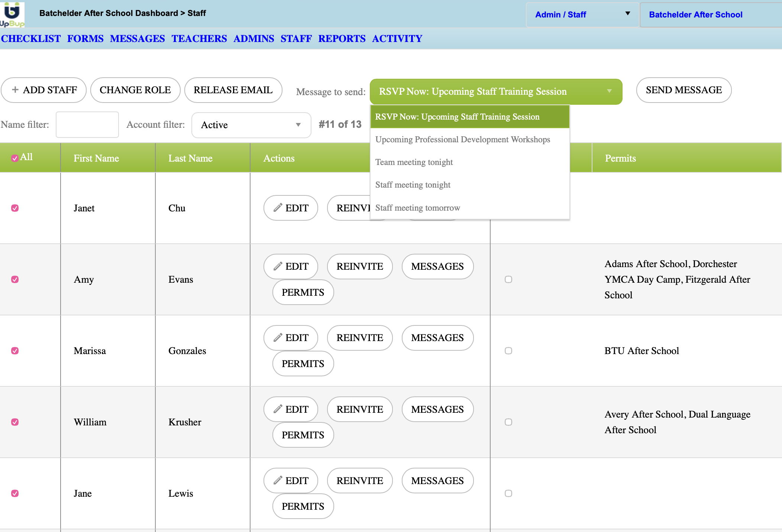Choose 'Staff meeting tomorrow' from the list

tap(417, 208)
